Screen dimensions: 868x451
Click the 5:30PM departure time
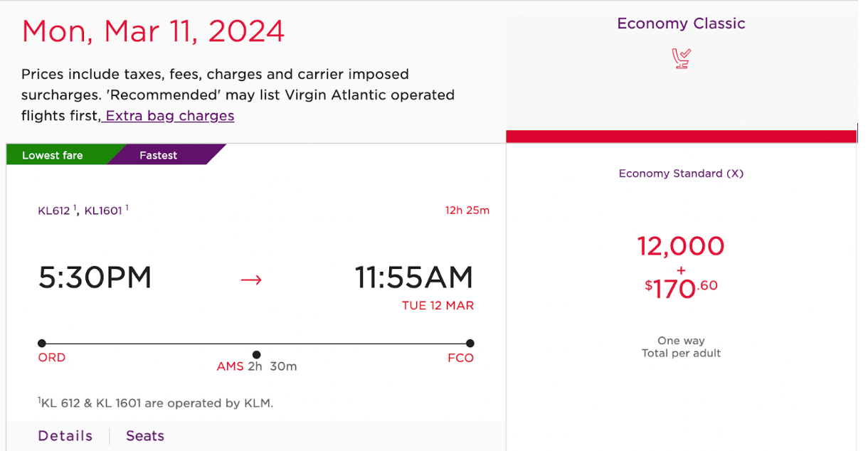tap(95, 277)
